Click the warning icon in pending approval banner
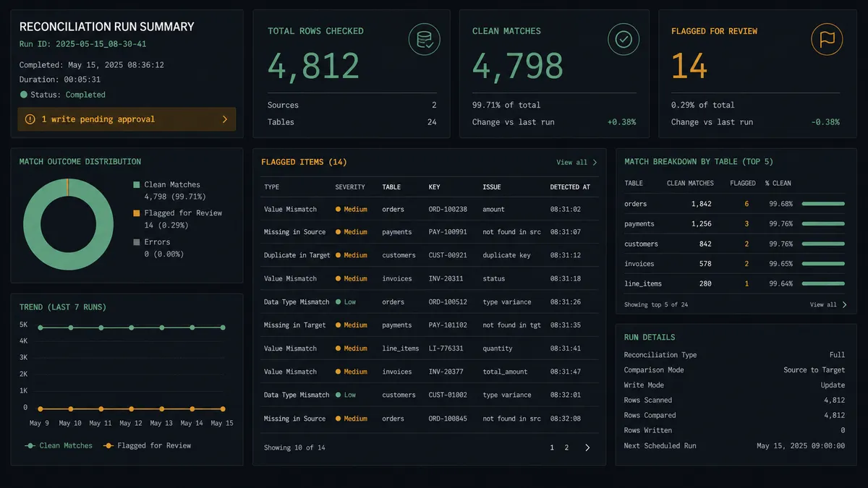This screenshot has width=868, height=488. pos(30,119)
